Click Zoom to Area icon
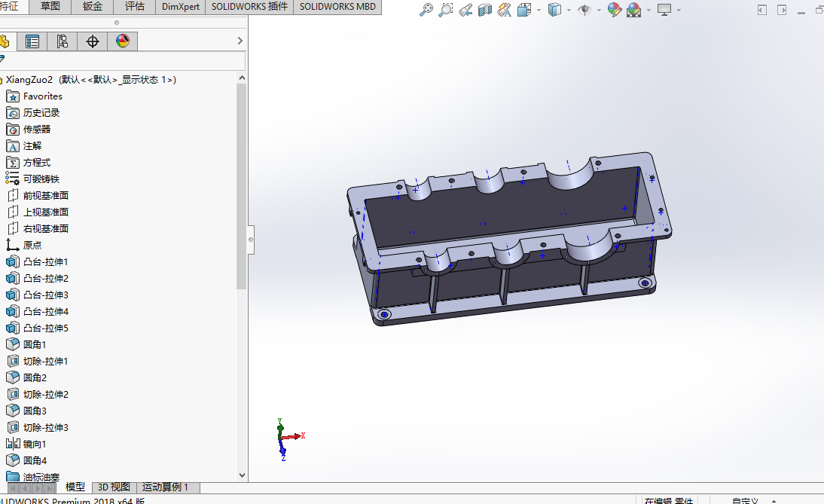Screen dimensions: 824x504 pos(446,10)
